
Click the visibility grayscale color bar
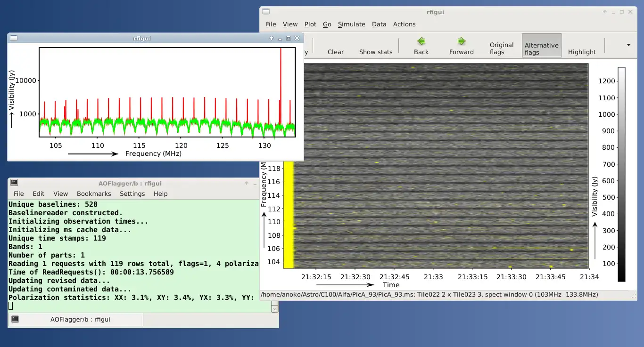point(621,174)
